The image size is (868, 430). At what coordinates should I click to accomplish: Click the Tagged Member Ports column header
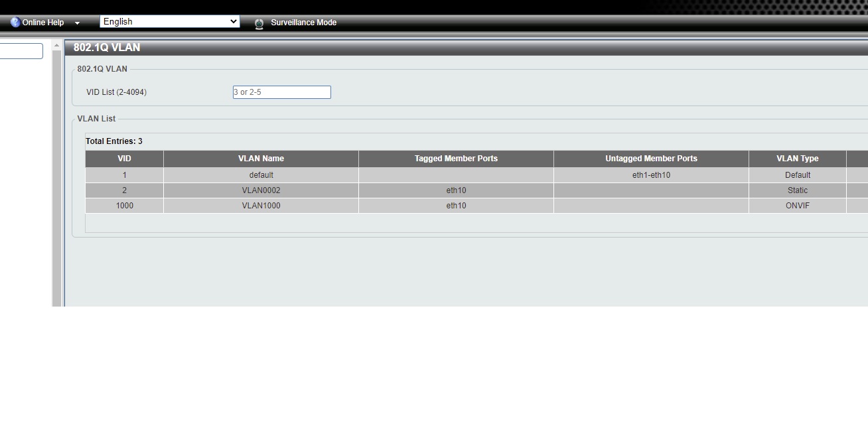(456, 159)
